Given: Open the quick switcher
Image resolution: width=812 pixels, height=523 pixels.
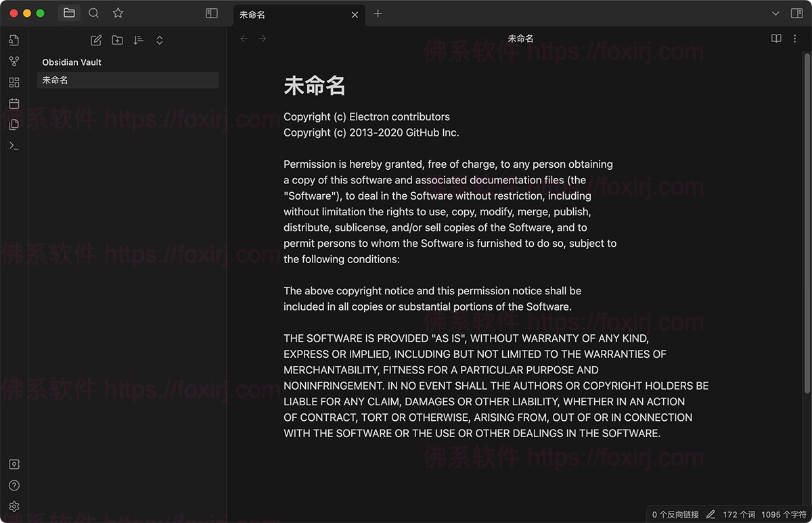Looking at the screenshot, I should pyautogui.click(x=93, y=13).
